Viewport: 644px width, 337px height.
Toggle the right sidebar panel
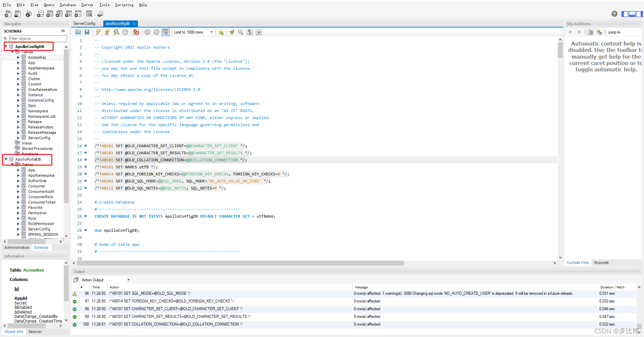639,14
